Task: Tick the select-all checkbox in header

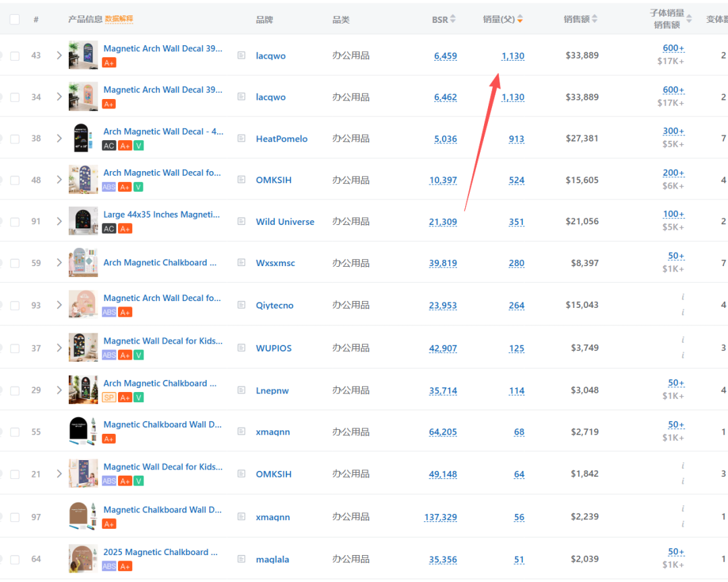Action: [15, 19]
